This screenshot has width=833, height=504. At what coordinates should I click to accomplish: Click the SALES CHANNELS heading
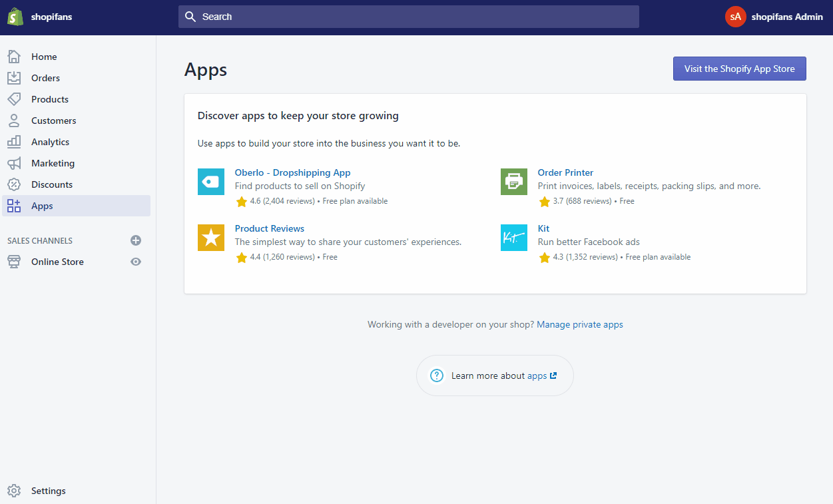[x=40, y=241]
